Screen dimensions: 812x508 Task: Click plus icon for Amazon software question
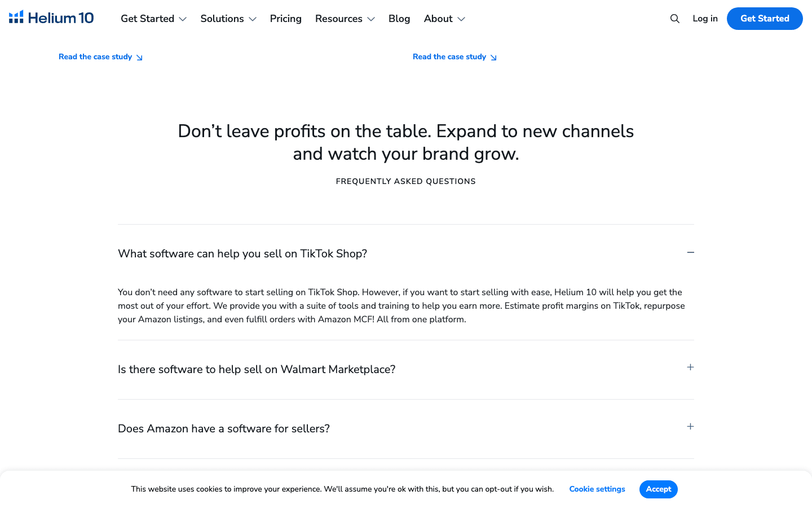point(690,427)
